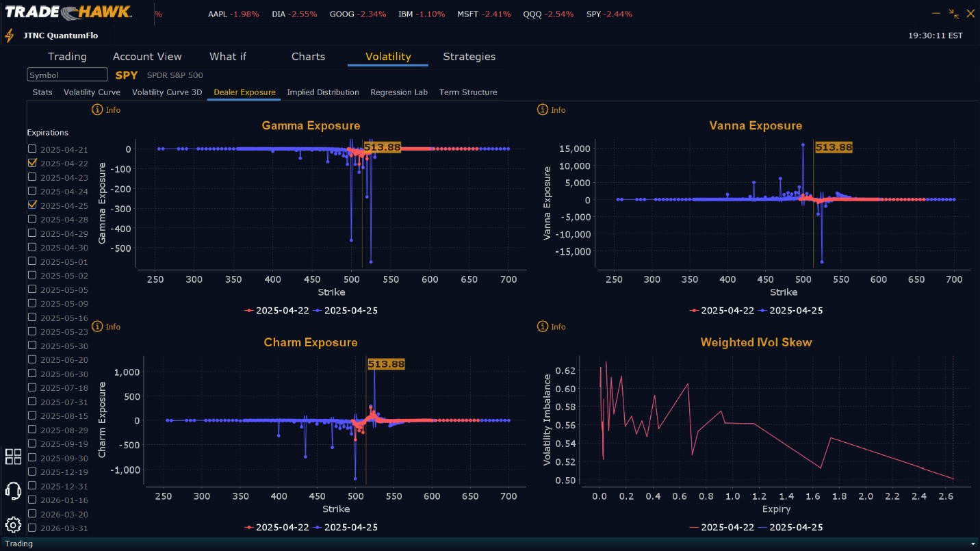Go to the What if tab
Viewport: 980px width, 551px height.
228,57
